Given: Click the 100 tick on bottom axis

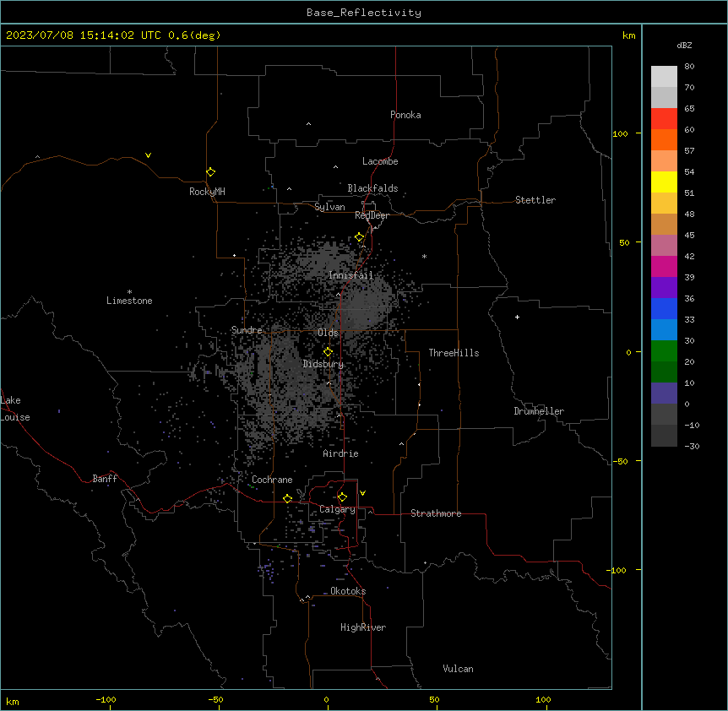Looking at the screenshot, I should click(x=543, y=699).
